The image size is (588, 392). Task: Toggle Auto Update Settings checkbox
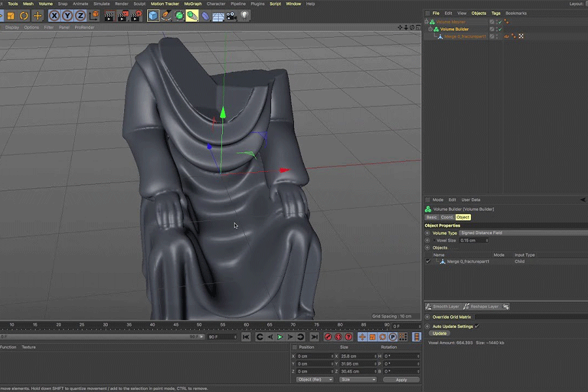click(477, 326)
